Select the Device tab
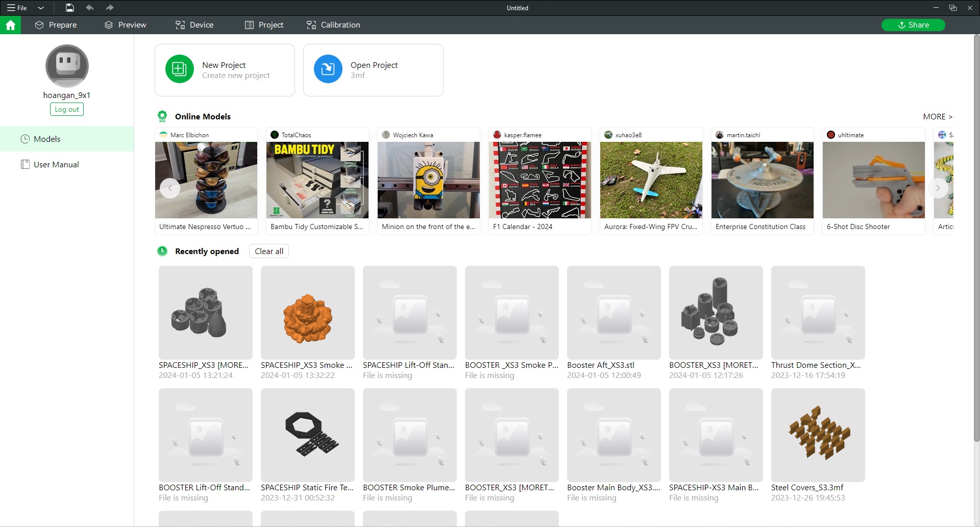Screen dimensions: 980x527 point(194,25)
